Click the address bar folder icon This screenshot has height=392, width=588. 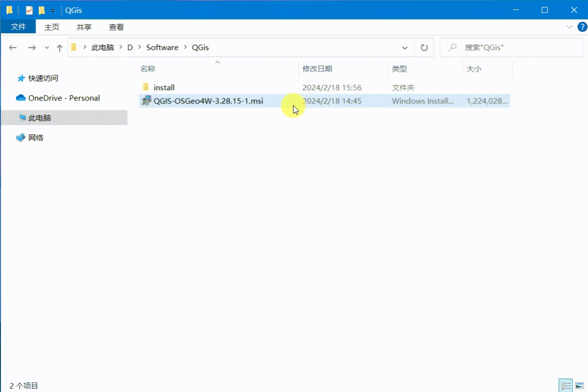point(74,47)
